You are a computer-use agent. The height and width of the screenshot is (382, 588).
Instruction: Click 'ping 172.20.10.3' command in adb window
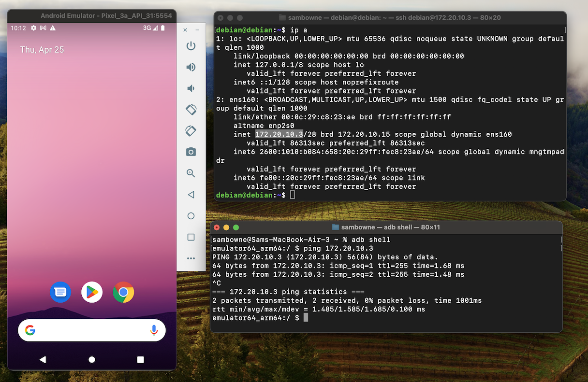(338, 248)
